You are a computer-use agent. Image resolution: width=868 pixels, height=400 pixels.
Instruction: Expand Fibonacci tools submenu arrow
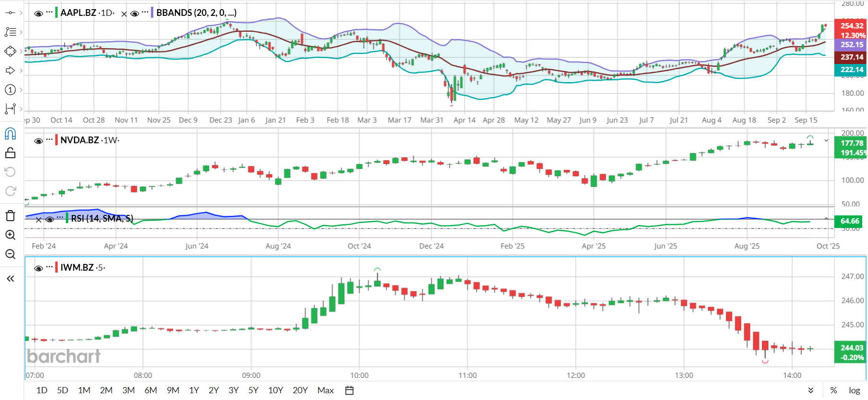tap(21, 32)
